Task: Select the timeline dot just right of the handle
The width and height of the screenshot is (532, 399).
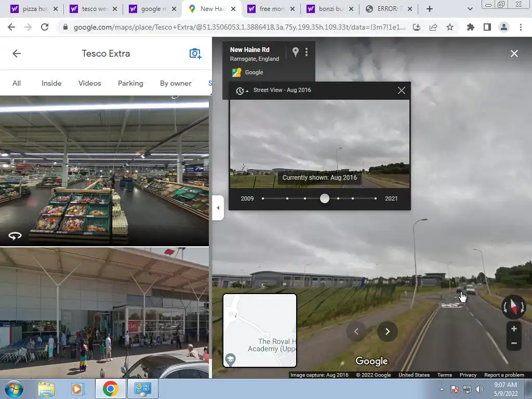Action: point(338,198)
